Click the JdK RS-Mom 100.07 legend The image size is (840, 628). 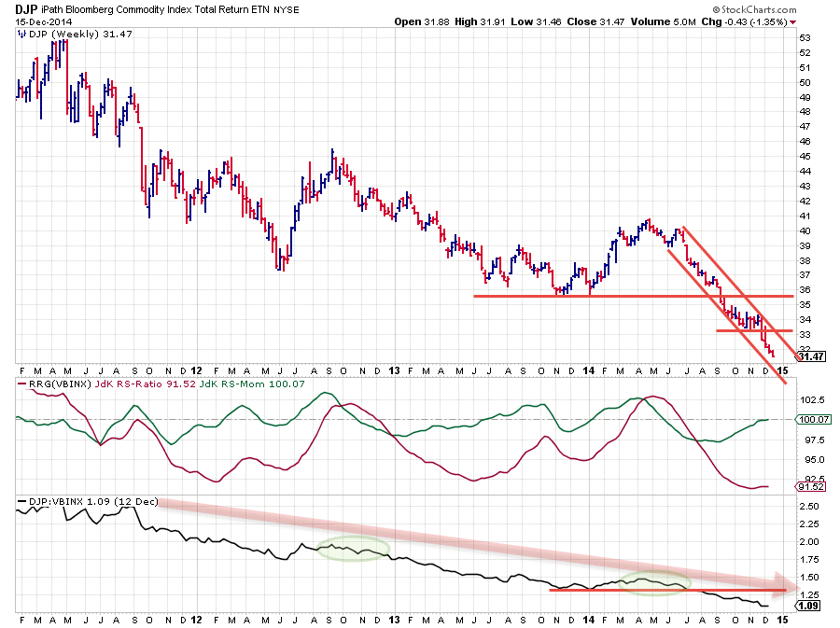252,384
